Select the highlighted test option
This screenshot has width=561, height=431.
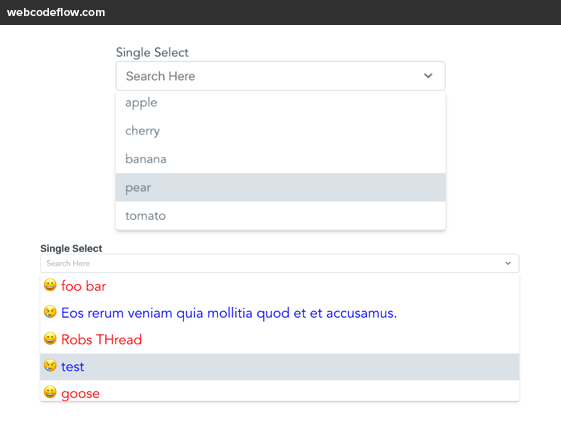(279, 367)
